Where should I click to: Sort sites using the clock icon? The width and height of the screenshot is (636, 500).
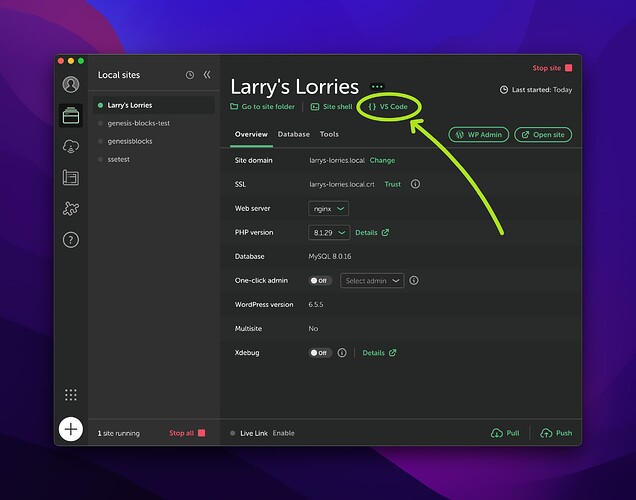190,75
